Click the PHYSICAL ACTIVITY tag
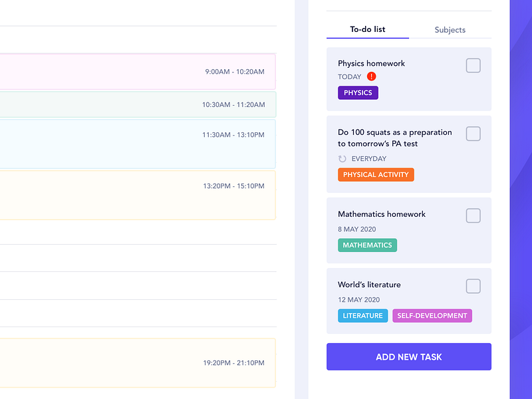 click(376, 174)
